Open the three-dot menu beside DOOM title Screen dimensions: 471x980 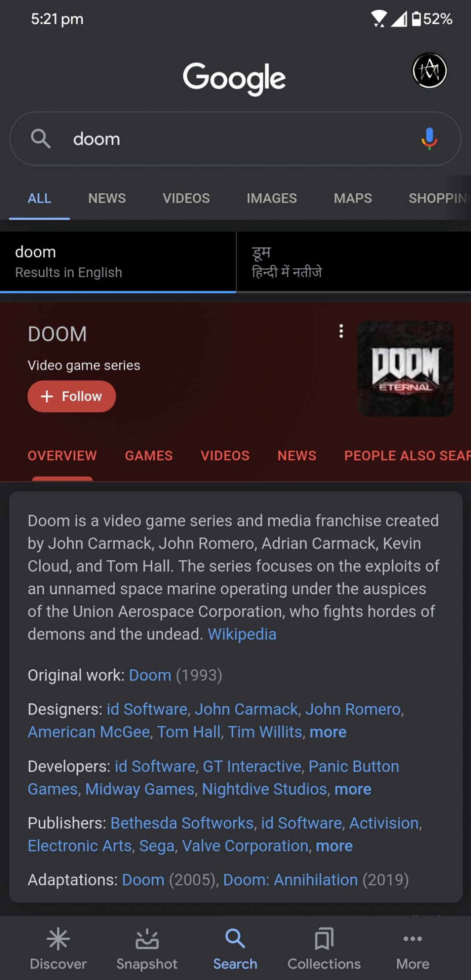pos(341,331)
